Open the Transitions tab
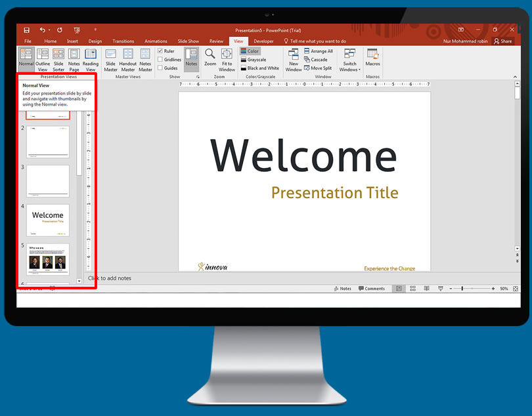The height and width of the screenshot is (416, 532). pos(123,41)
